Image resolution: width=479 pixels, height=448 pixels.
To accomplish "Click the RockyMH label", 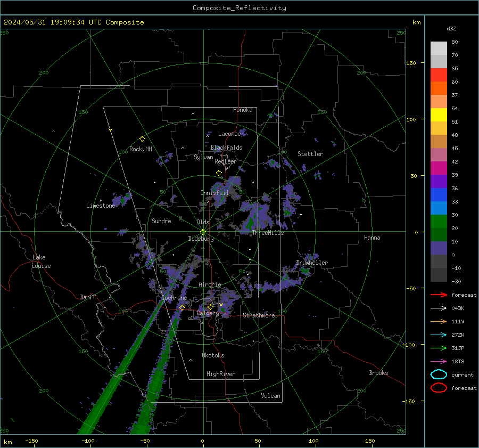I will click(141, 149).
